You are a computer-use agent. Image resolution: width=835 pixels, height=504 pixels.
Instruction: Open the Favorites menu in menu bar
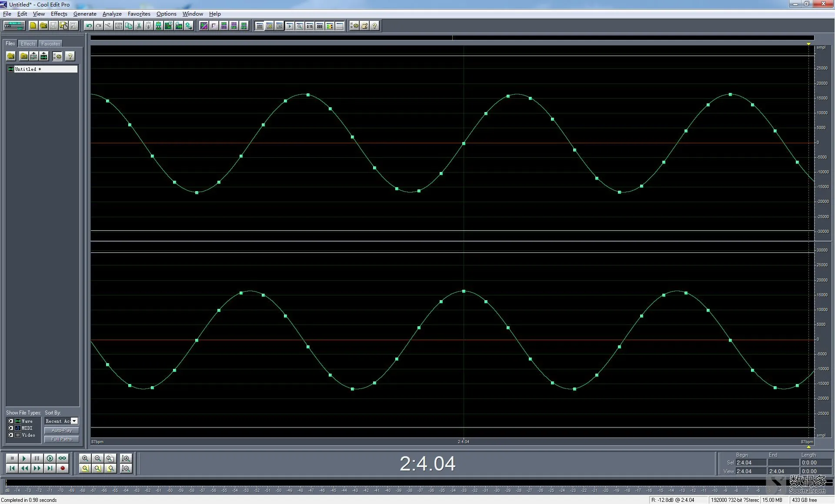pos(139,14)
